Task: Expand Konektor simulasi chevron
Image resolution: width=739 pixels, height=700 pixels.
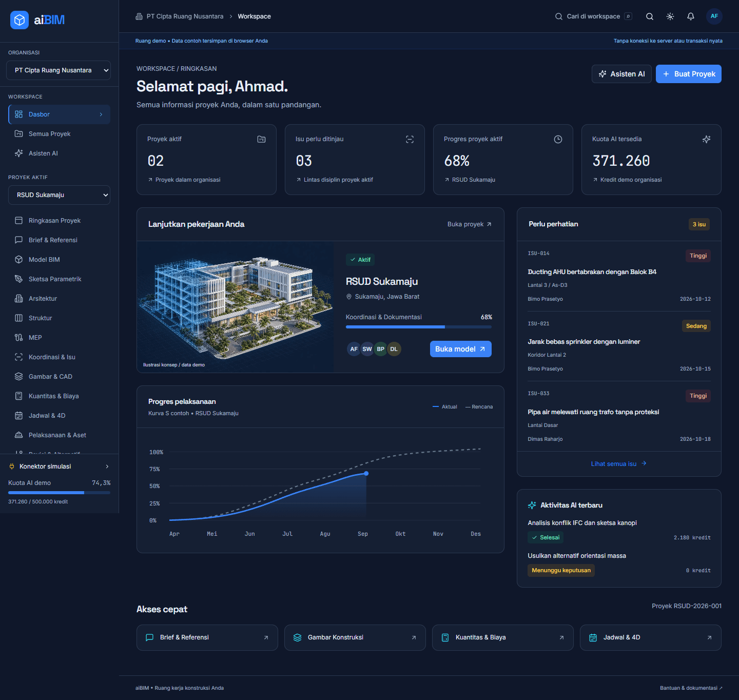Action: [107, 466]
